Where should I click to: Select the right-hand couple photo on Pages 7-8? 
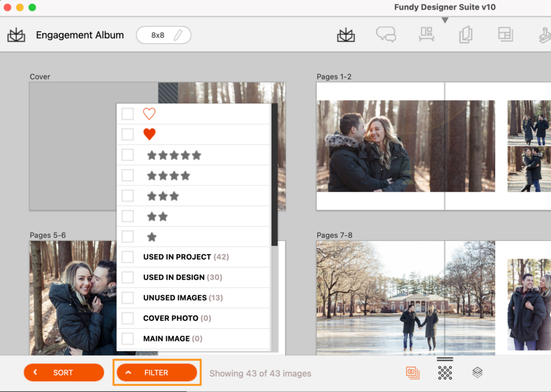point(529,304)
